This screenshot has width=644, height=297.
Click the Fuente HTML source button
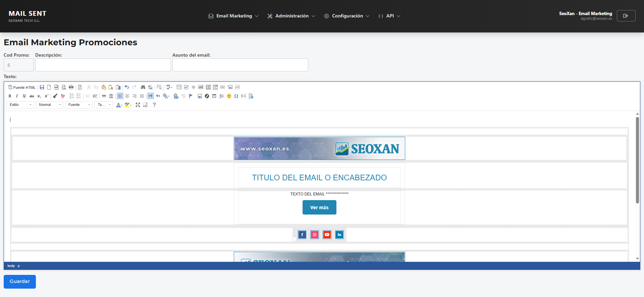[21, 87]
